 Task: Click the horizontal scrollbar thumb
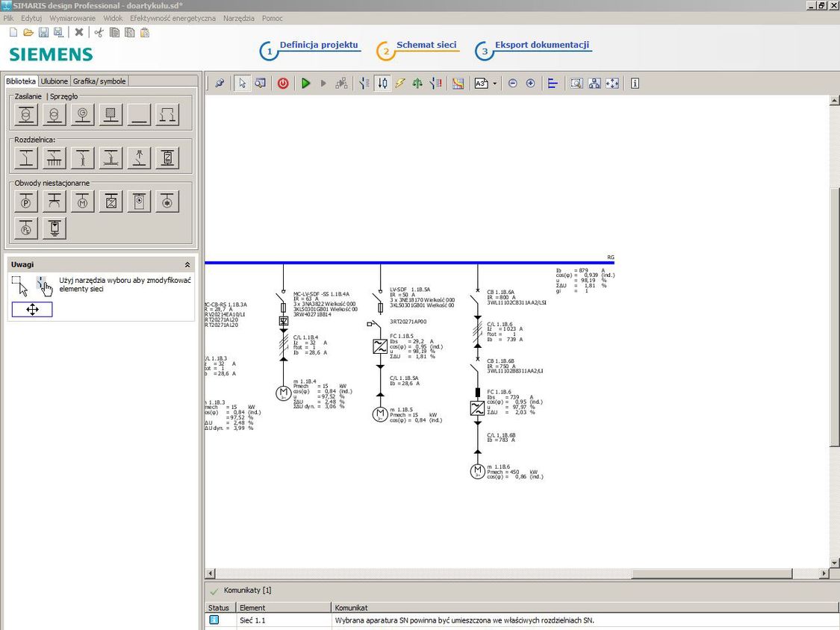click(x=712, y=573)
